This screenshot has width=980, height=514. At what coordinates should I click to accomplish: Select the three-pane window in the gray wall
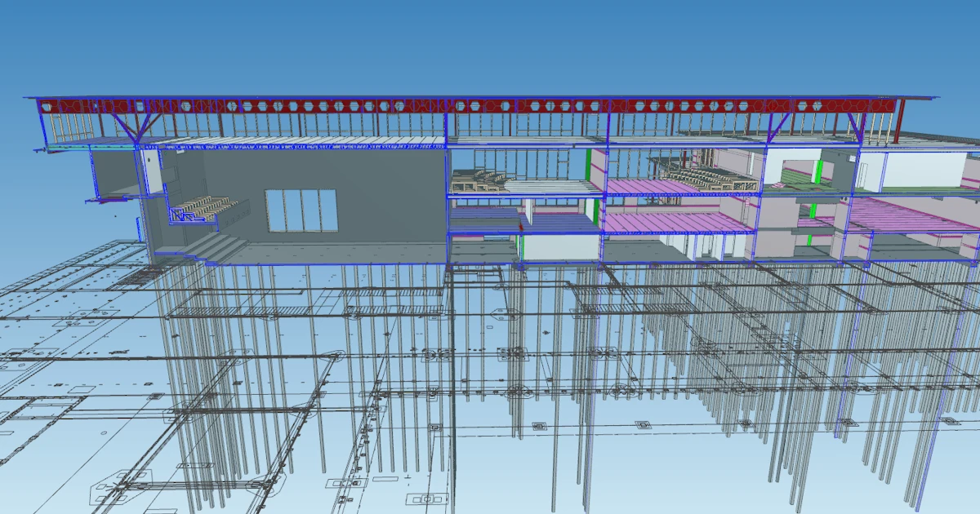tap(301, 210)
